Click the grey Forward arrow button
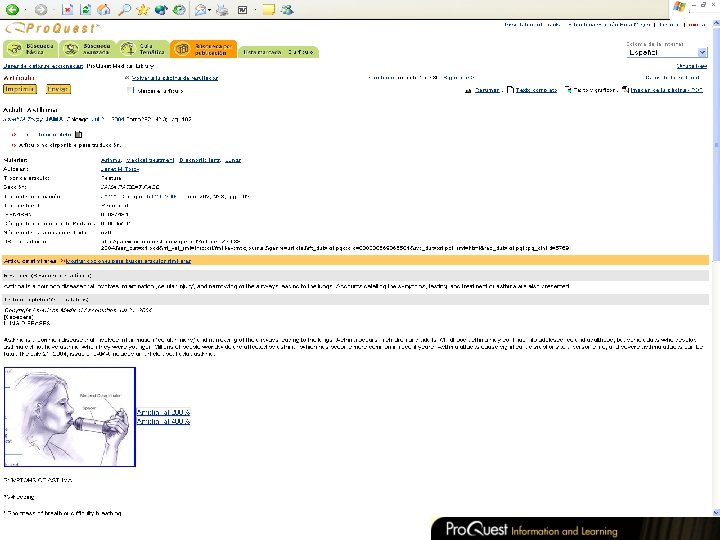The height and width of the screenshot is (540, 720). point(40,9)
